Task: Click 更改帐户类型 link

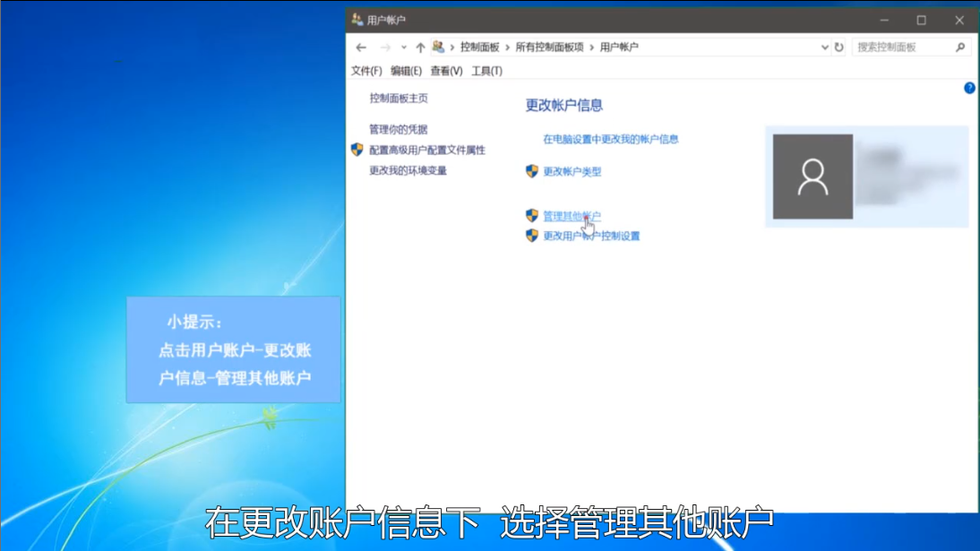Action: 572,171
